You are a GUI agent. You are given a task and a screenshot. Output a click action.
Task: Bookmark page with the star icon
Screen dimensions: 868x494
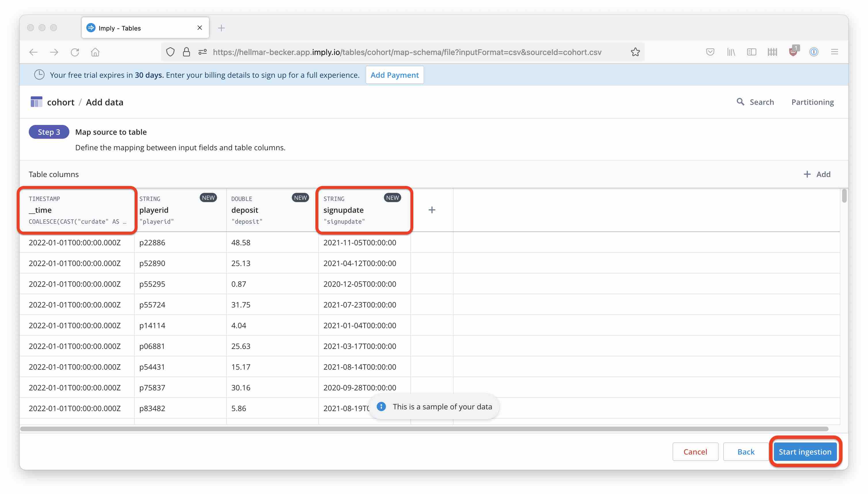point(635,52)
